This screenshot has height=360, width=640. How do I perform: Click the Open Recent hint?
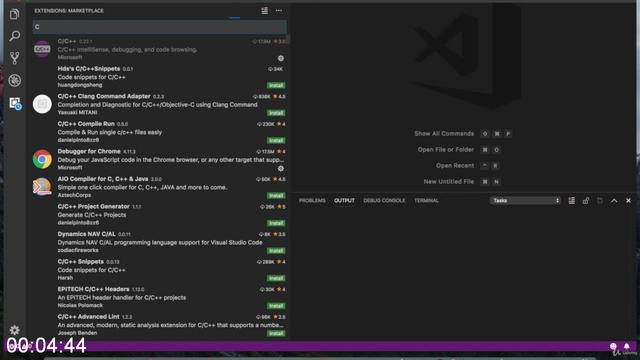(x=455, y=165)
